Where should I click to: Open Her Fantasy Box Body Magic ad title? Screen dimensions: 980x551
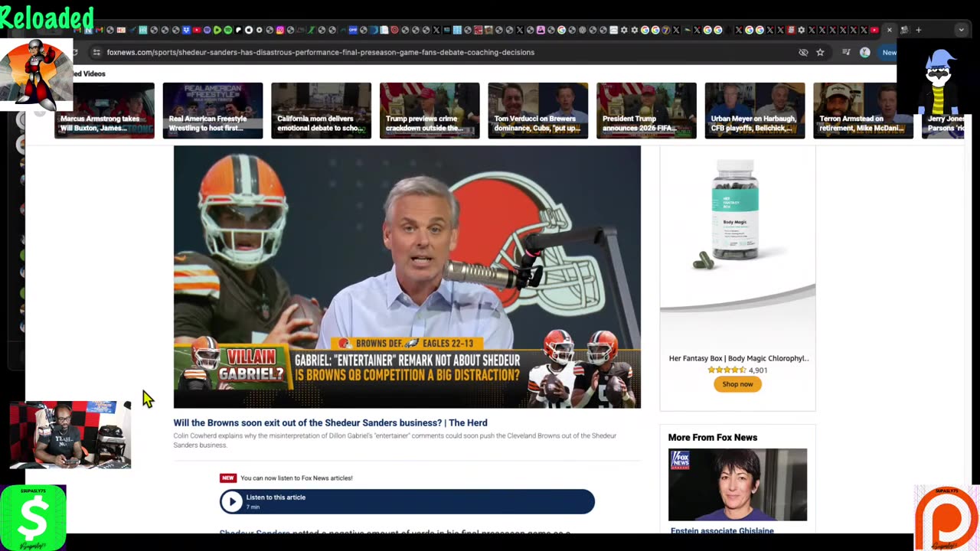pos(739,358)
